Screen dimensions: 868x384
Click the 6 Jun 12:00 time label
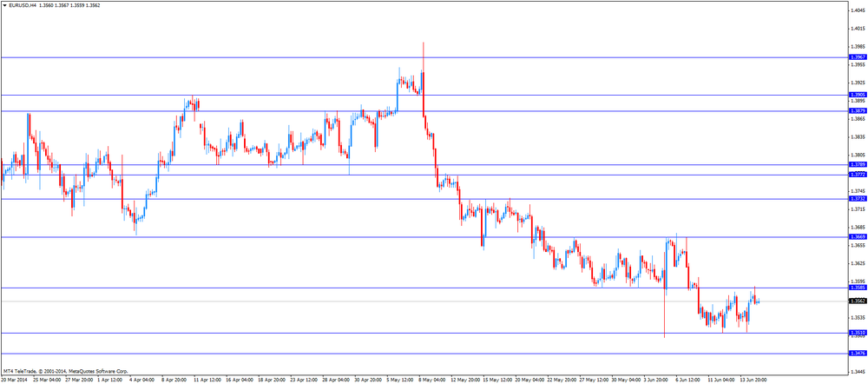(x=687, y=381)
